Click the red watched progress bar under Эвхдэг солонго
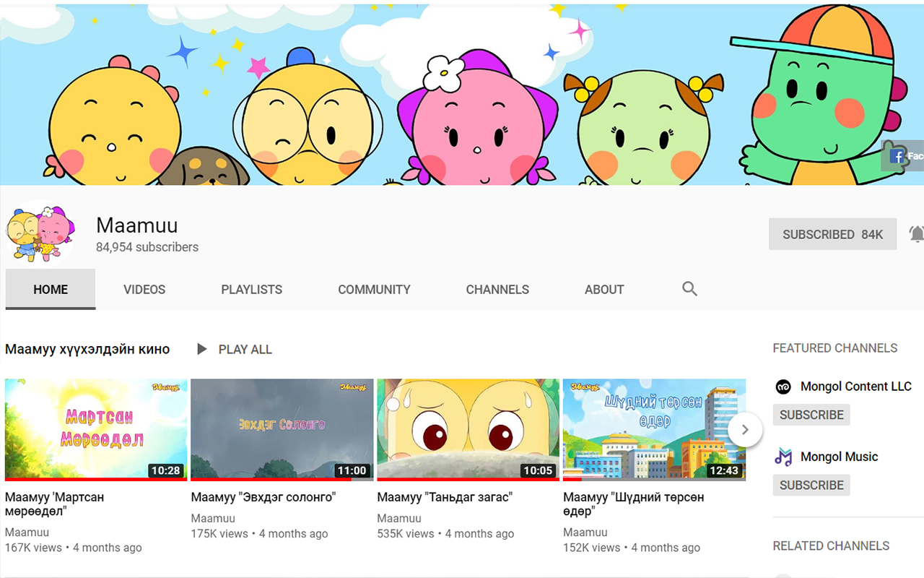Screen dimensions: 924x578 (271, 479)
